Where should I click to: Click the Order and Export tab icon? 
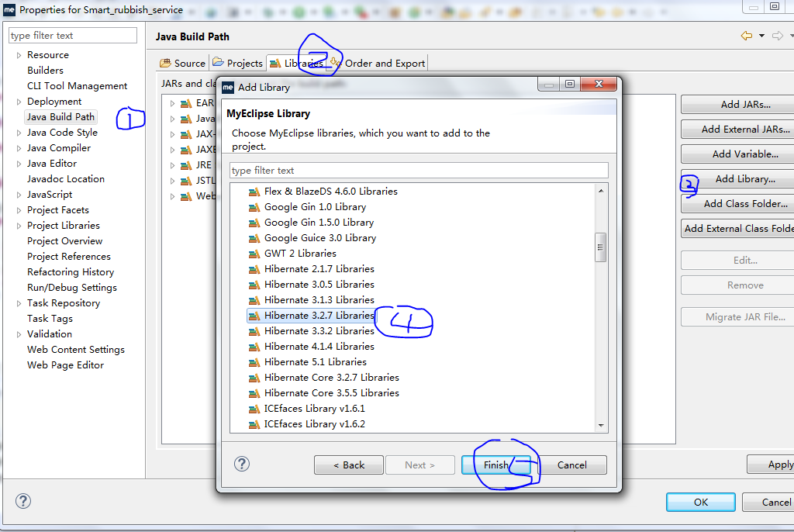[335, 62]
